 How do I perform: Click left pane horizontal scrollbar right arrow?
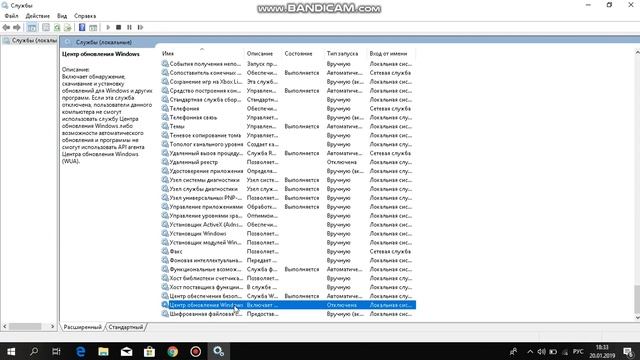52,327
